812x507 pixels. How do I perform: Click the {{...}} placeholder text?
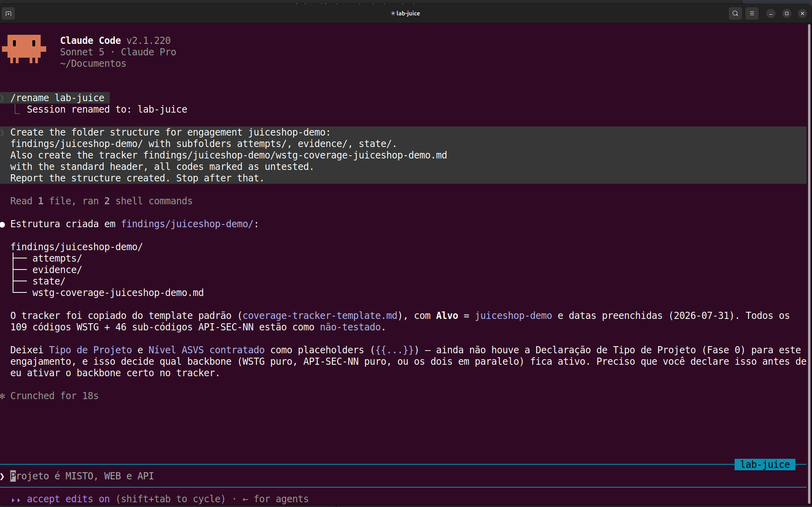[395, 350]
